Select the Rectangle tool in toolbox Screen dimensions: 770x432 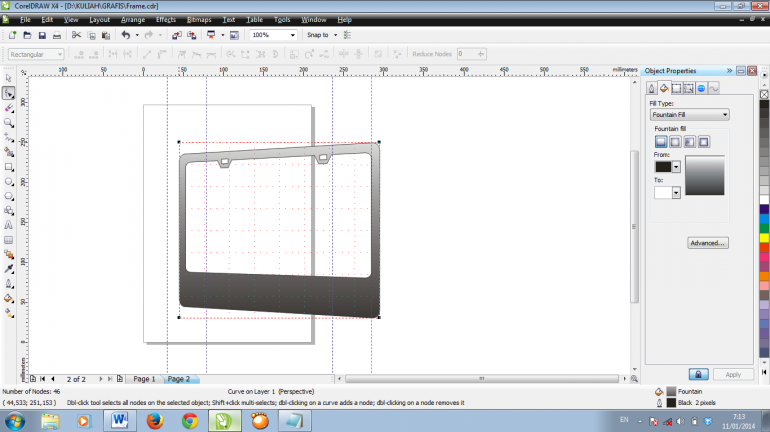8,167
